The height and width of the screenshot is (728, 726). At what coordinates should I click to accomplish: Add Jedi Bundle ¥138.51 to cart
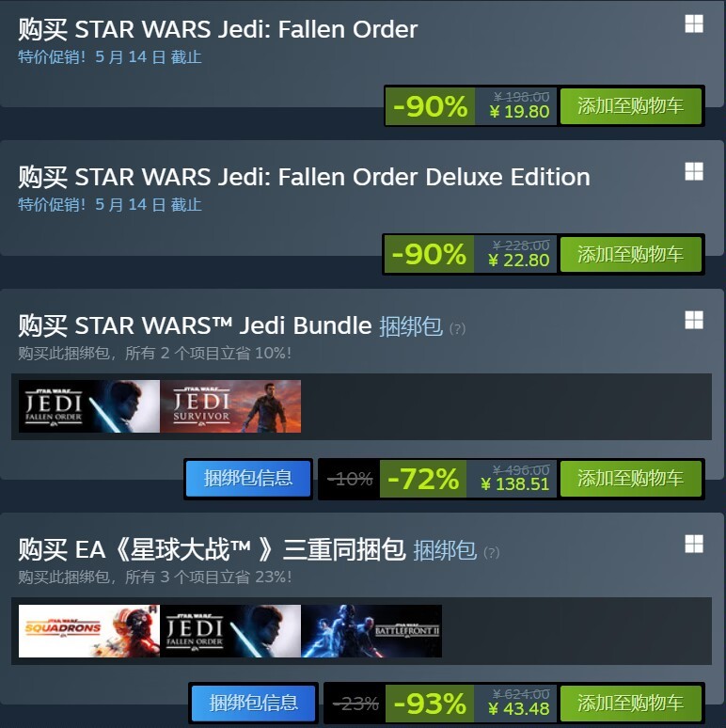[630, 479]
